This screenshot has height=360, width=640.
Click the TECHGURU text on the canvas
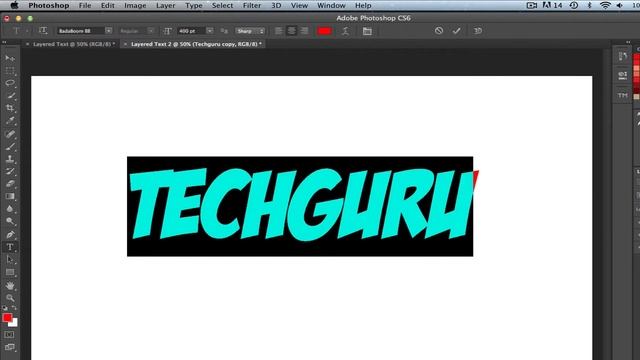tap(301, 204)
